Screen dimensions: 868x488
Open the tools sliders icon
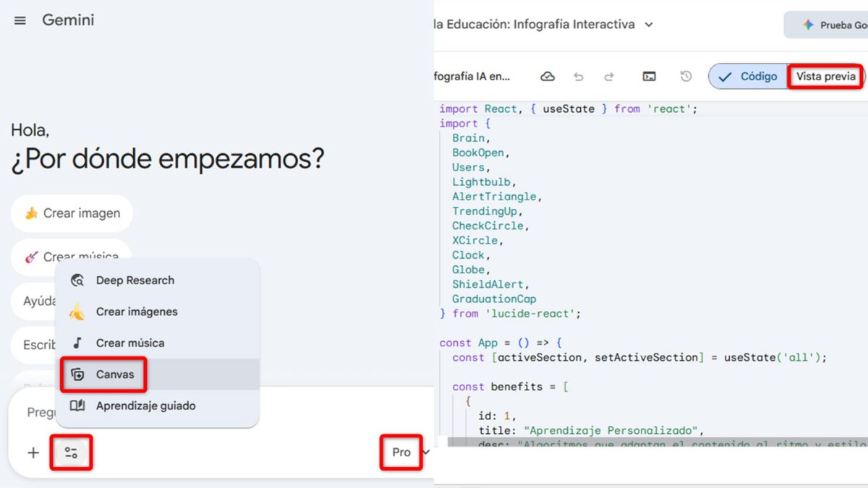point(71,453)
